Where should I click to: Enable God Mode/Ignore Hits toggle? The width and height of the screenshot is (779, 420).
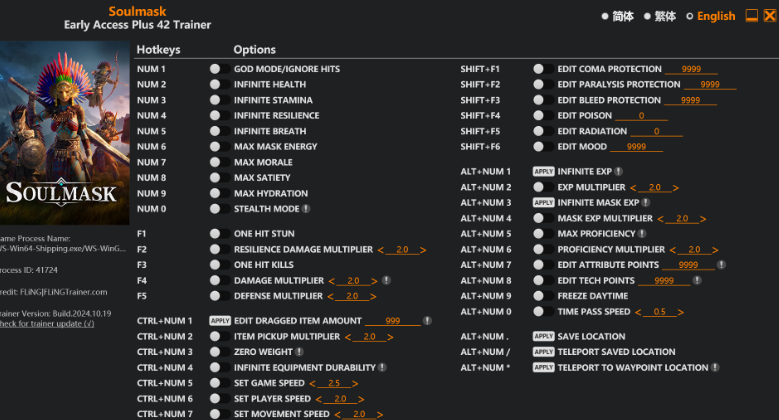tap(215, 69)
